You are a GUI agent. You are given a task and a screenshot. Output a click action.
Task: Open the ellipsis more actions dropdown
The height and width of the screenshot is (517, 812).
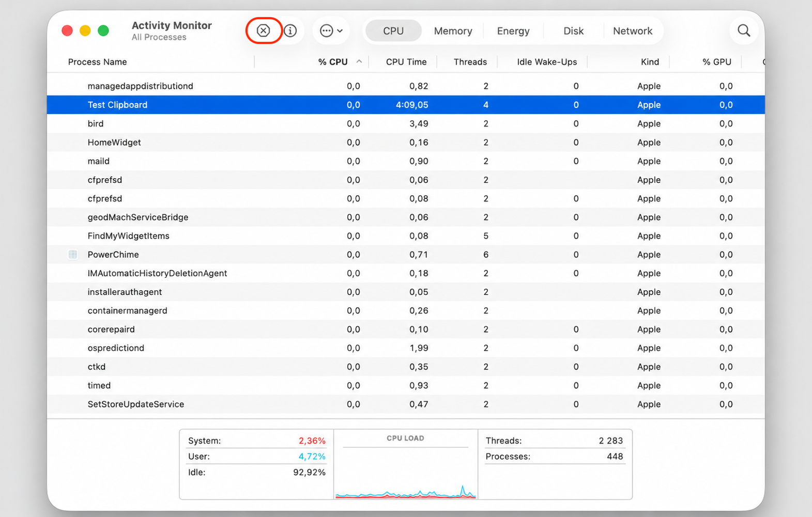(331, 30)
